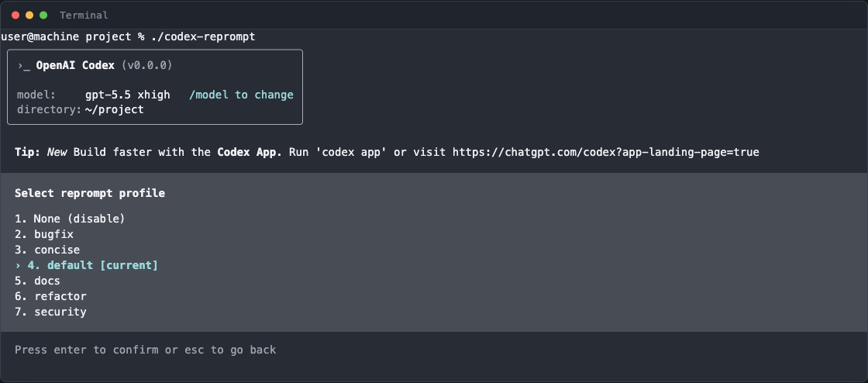Screen dimensions: 868x383
Task: Click the "(v0.0.0)" version label
Action: click(x=146, y=65)
